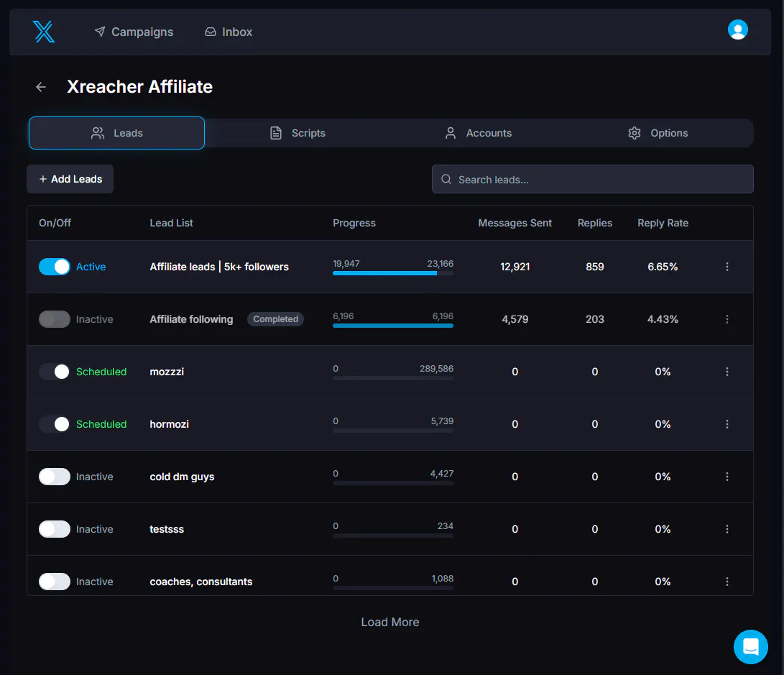
Task: Click the 203 replies value
Action: click(x=594, y=319)
